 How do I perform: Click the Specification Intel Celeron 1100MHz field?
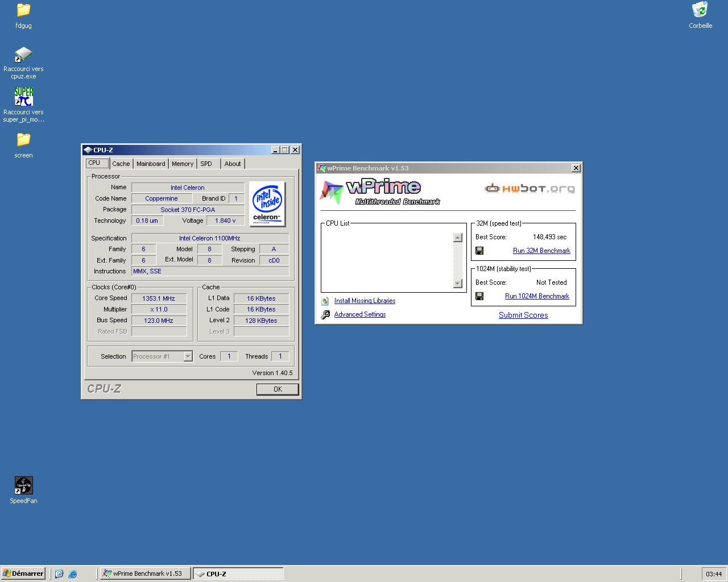pos(210,238)
